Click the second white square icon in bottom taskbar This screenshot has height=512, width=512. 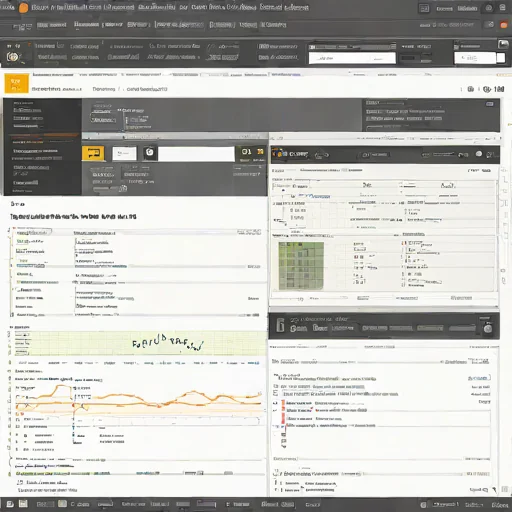click(23, 504)
